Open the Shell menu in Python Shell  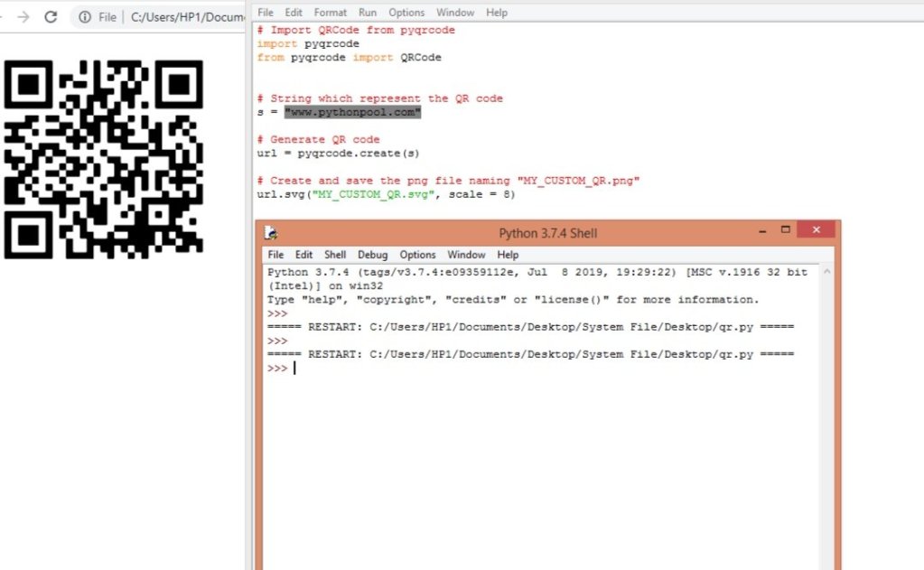pos(335,255)
